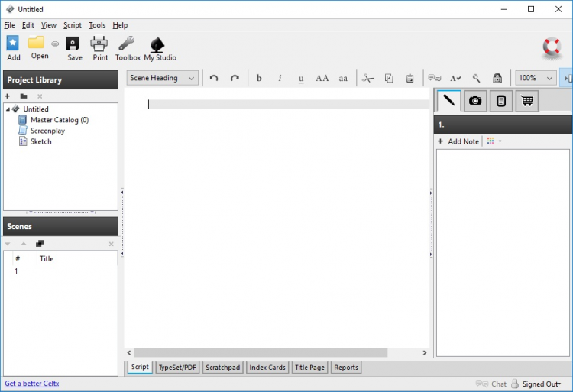Click the spell check icon
This screenshot has height=392, width=573.
pyautogui.click(x=455, y=78)
